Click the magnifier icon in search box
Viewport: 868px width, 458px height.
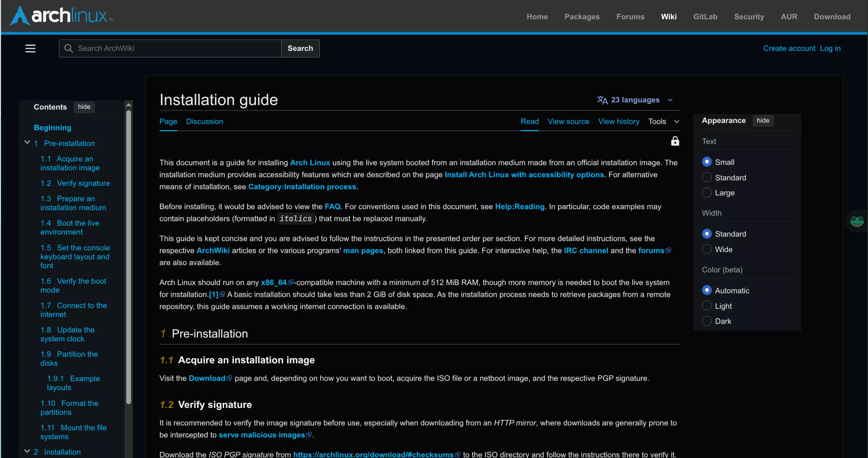[x=69, y=48]
